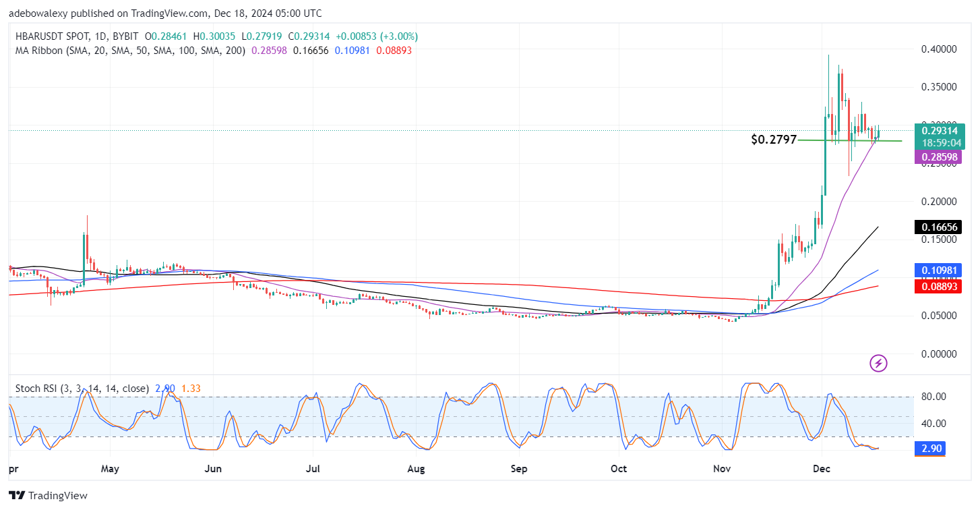Click the green current price label 0.29314
The image size is (980, 510).
click(940, 130)
